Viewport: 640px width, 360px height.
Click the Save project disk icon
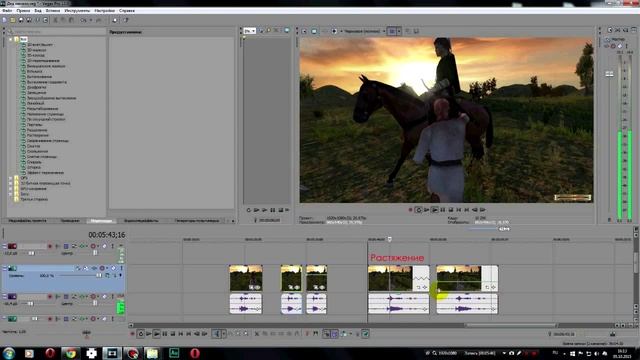point(21,20)
